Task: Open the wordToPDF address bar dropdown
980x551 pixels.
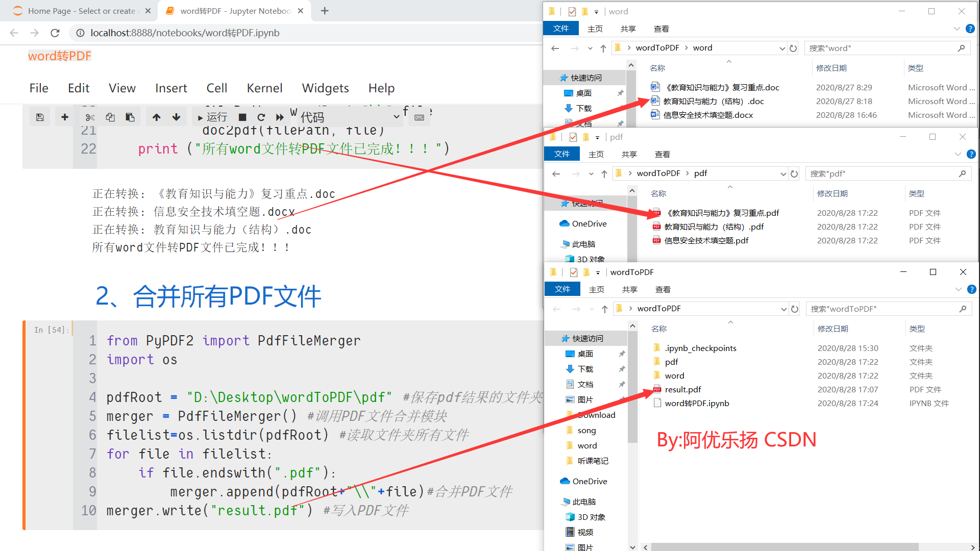Action: coord(784,308)
